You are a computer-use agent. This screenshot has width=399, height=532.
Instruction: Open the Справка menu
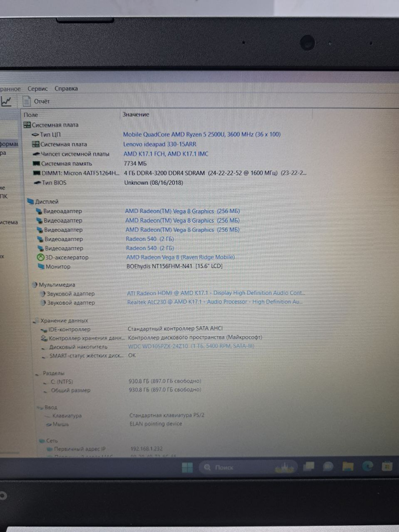pos(66,88)
